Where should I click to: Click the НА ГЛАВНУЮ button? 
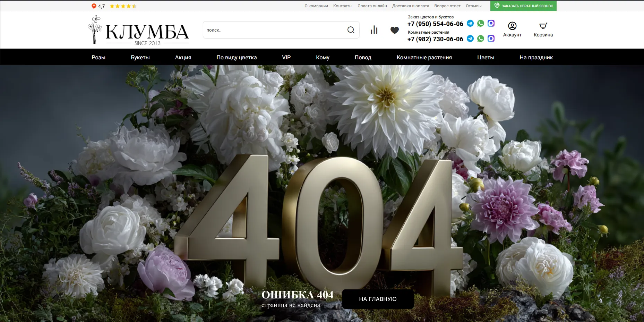pyautogui.click(x=378, y=299)
